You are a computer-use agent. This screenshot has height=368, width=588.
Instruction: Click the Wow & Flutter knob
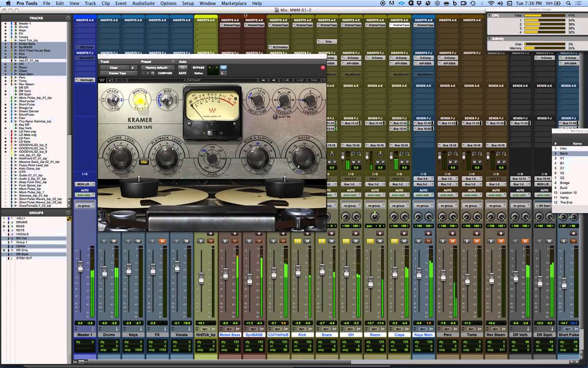[x=257, y=157]
